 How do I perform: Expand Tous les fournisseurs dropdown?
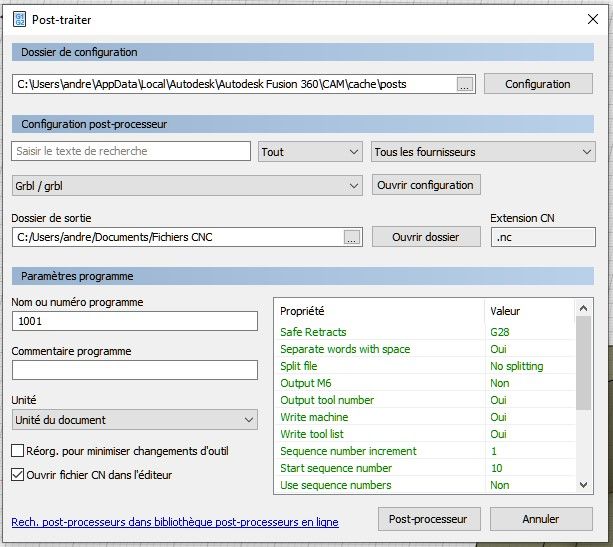point(483,152)
